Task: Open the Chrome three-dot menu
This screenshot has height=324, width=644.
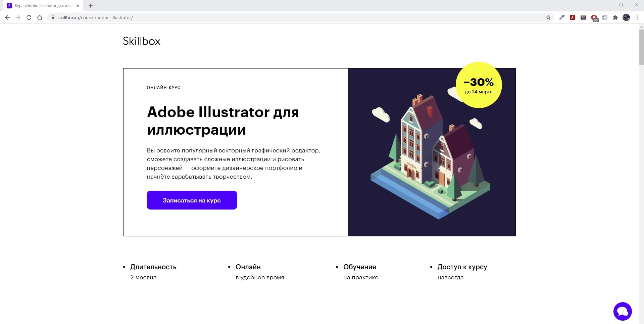Action: 637,17
